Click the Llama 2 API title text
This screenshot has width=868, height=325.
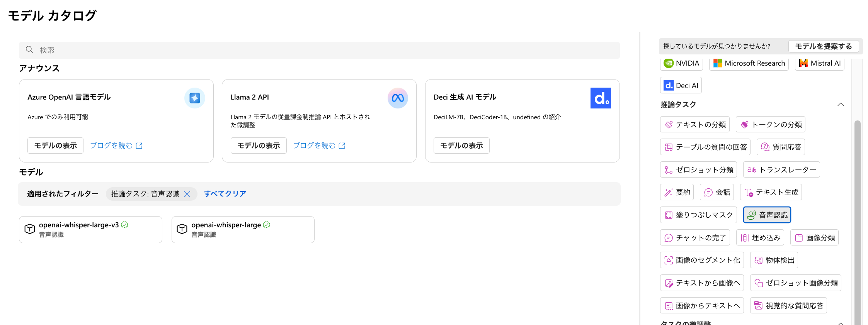pos(250,97)
